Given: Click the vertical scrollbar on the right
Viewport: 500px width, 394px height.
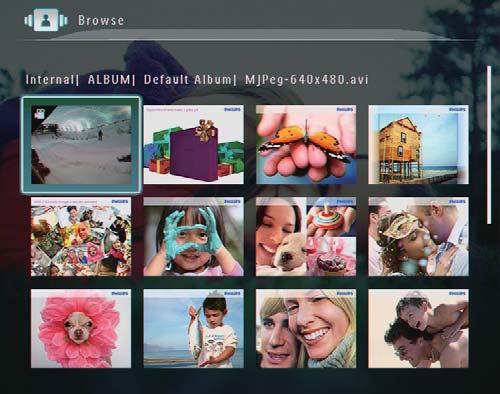Looking at the screenshot, I should [x=489, y=145].
